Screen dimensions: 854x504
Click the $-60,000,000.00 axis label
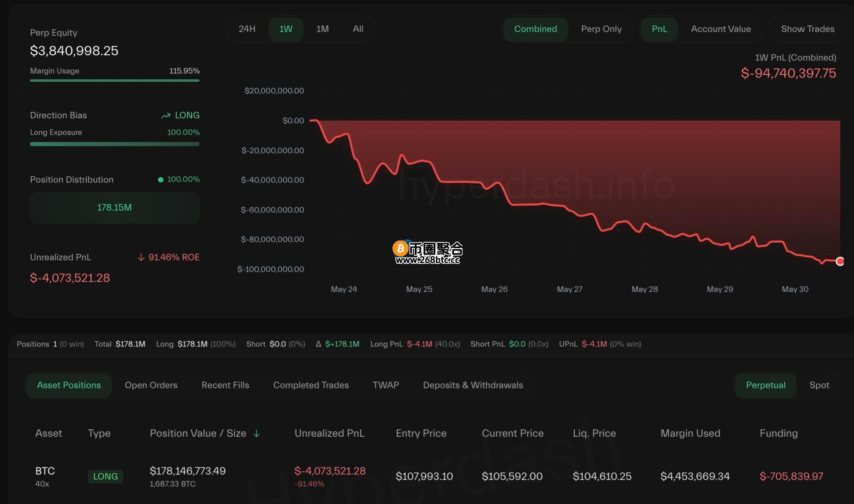click(x=272, y=210)
